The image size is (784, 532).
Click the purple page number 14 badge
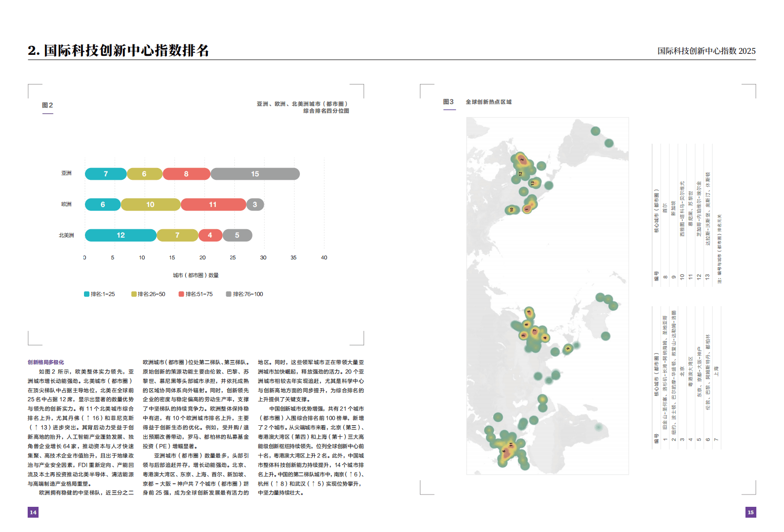[x=33, y=512]
